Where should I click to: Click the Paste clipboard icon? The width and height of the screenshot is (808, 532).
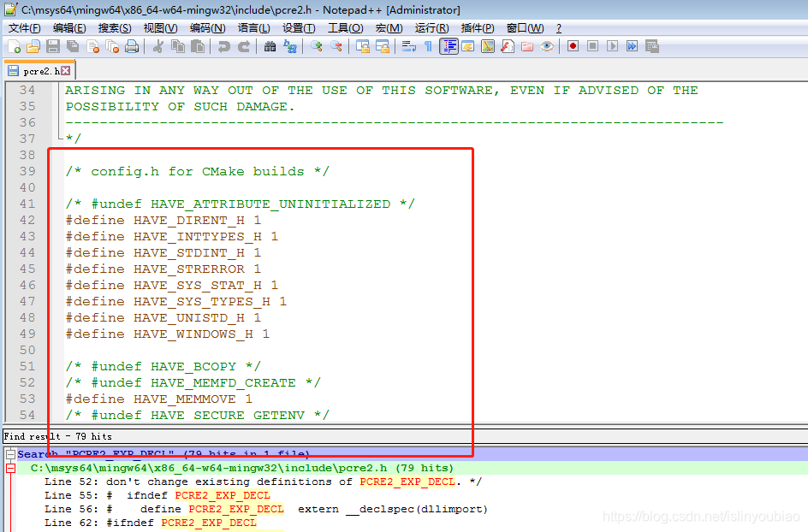(198, 46)
